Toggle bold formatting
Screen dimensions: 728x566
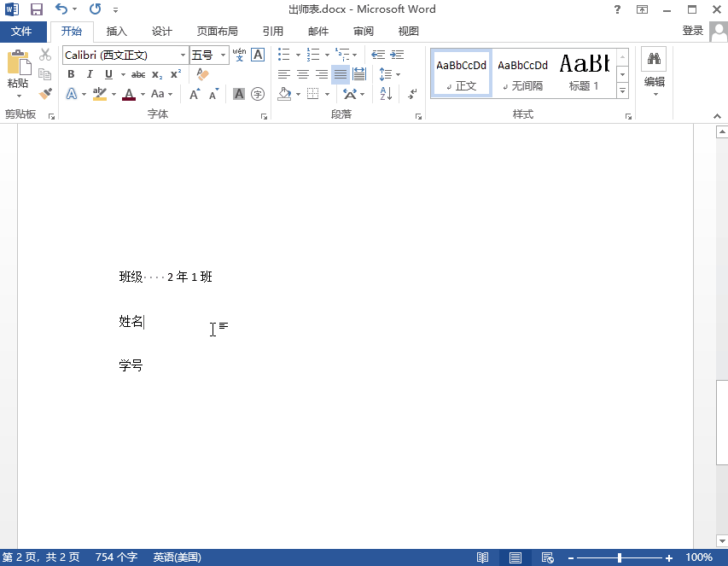(71, 74)
